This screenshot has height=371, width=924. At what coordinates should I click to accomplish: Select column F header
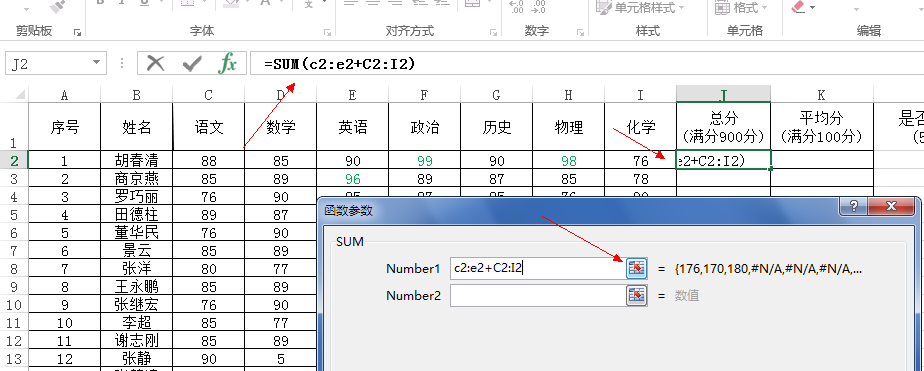click(424, 94)
